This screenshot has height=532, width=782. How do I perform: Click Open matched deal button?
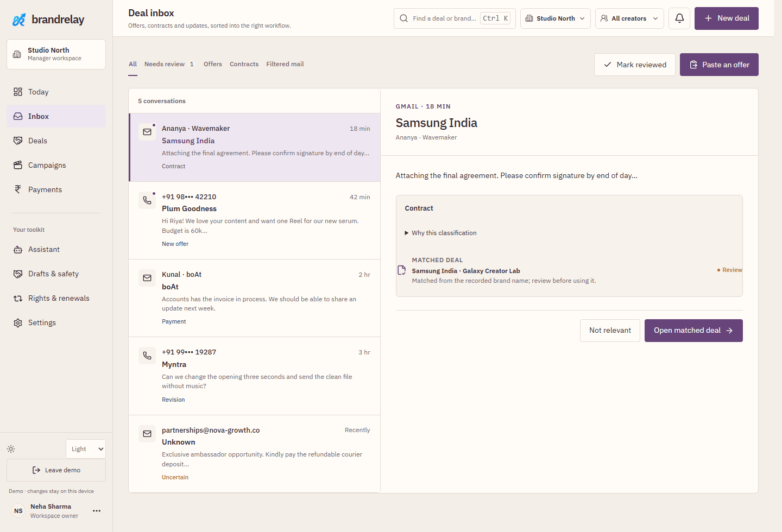coord(693,331)
